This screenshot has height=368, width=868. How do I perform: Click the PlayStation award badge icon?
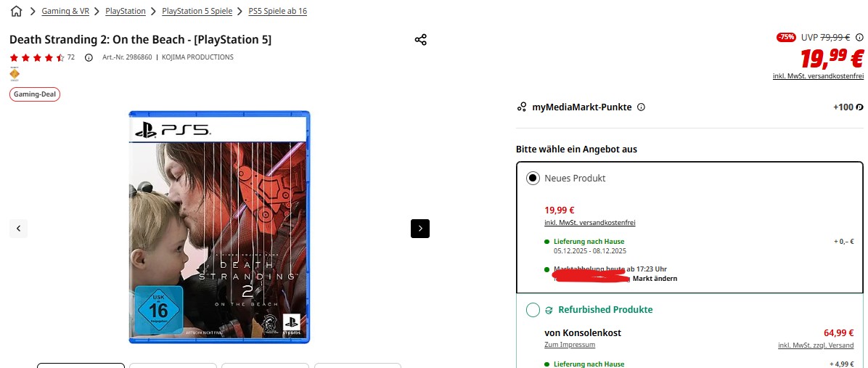tap(15, 73)
